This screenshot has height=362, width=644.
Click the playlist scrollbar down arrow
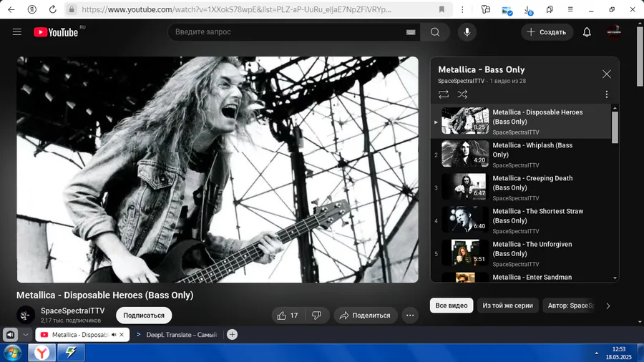tap(615, 278)
